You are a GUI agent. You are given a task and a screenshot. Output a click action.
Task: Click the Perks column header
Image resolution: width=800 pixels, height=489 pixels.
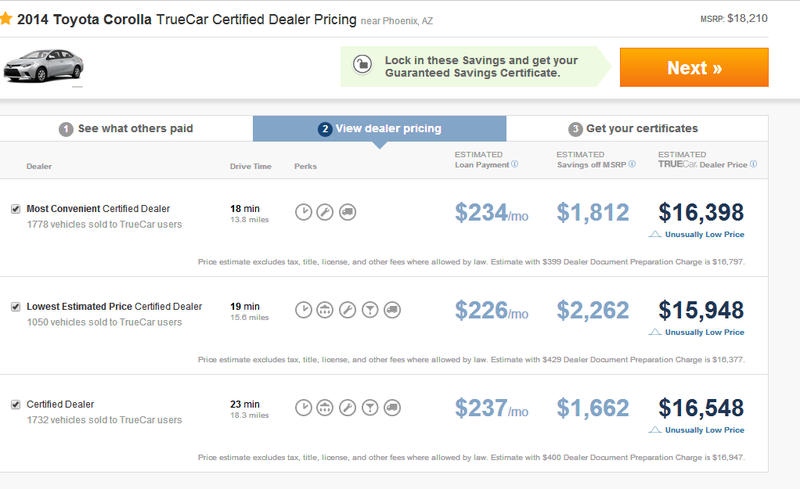(306, 166)
